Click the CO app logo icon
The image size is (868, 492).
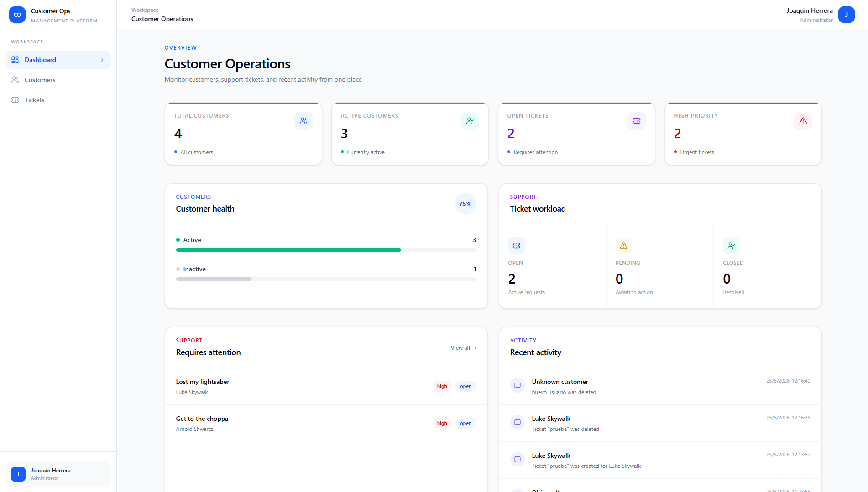coord(17,15)
